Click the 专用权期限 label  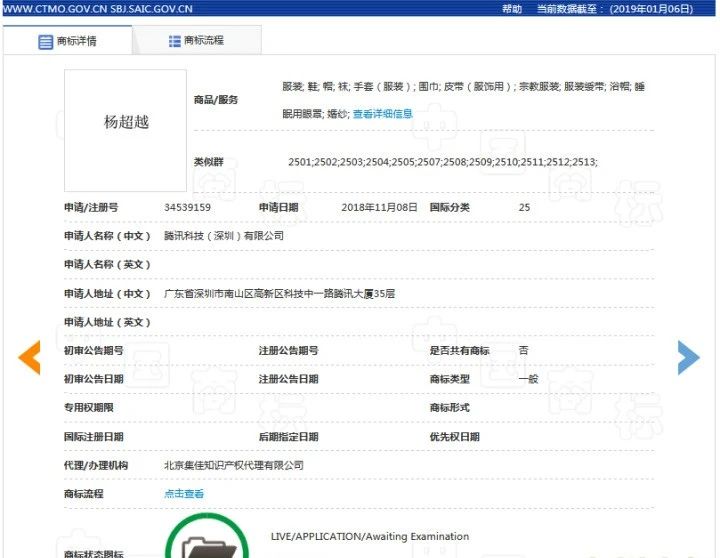point(89,407)
